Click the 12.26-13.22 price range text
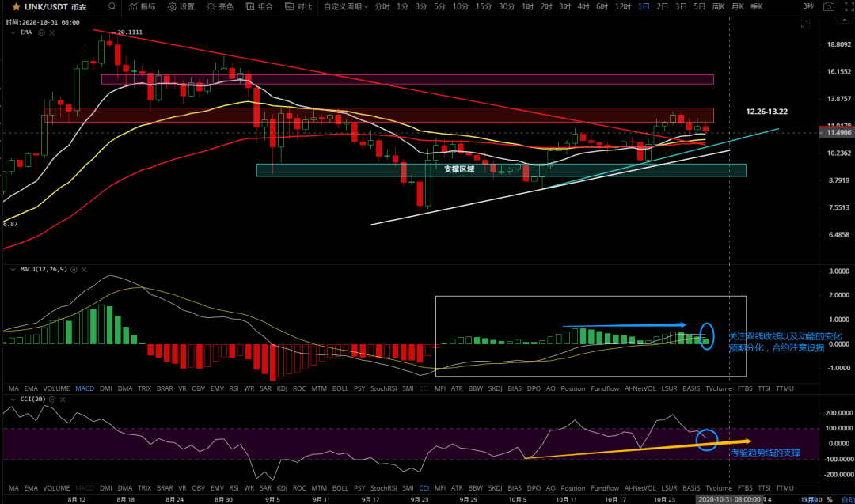 766,112
